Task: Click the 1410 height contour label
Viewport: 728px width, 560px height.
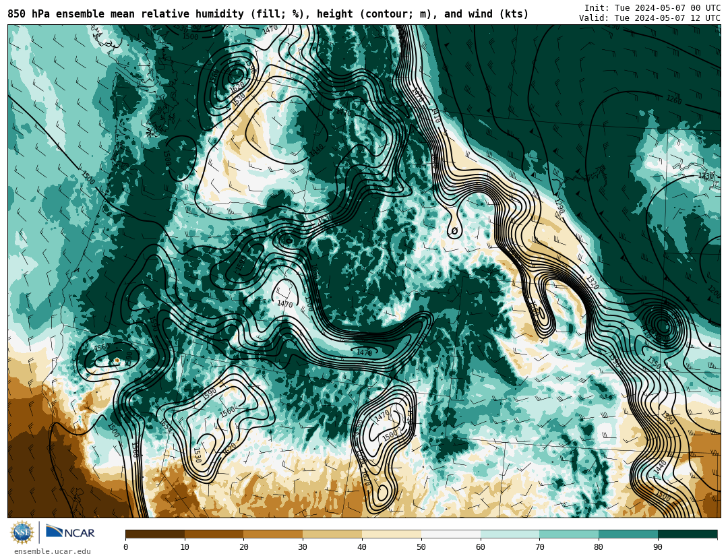Action: point(435,115)
